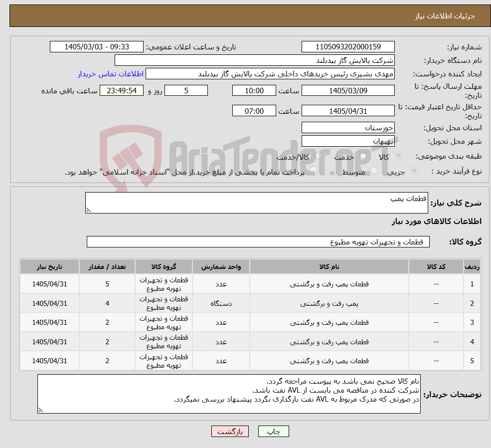Click the بازگشت back button
Screen dimensions: 491x448
coord(230,432)
